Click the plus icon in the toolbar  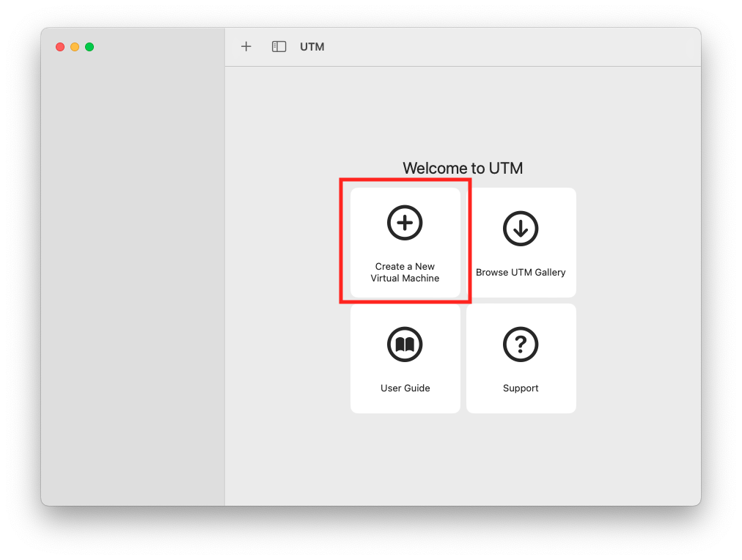tap(246, 46)
